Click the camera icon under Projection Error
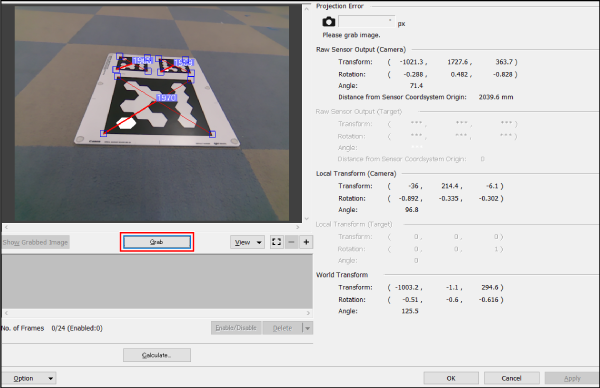600x388 pixels. click(328, 22)
